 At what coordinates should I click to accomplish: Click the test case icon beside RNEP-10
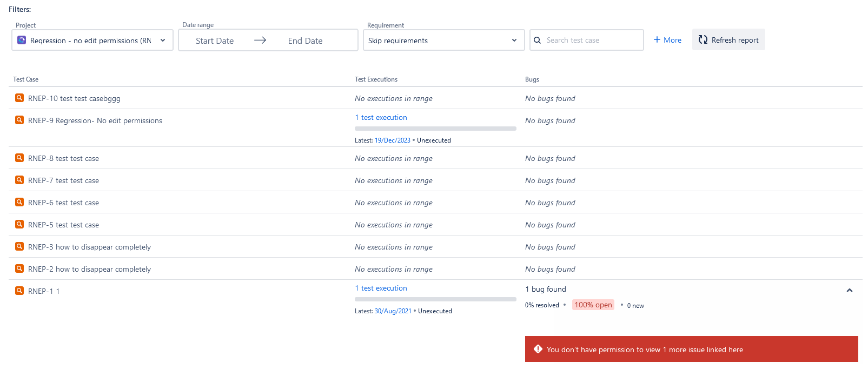pyautogui.click(x=19, y=98)
